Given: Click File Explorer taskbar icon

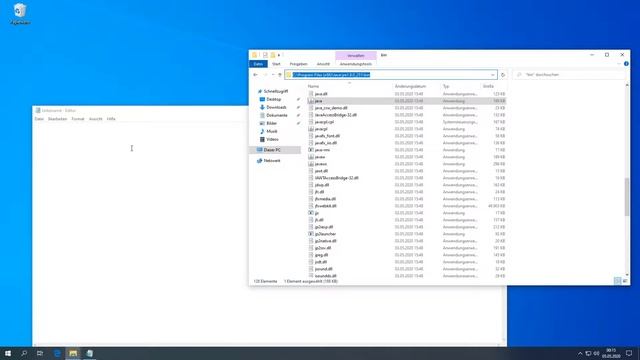Looking at the screenshot, I should pos(73,353).
